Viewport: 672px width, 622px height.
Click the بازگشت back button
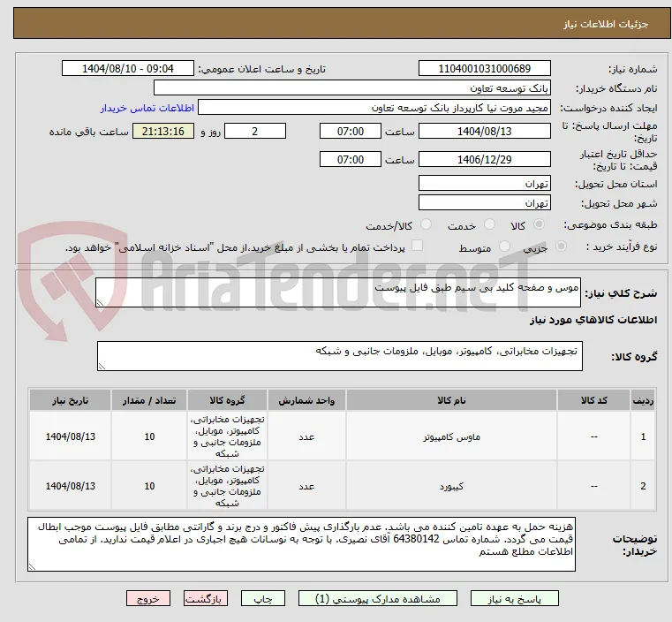[206, 598]
